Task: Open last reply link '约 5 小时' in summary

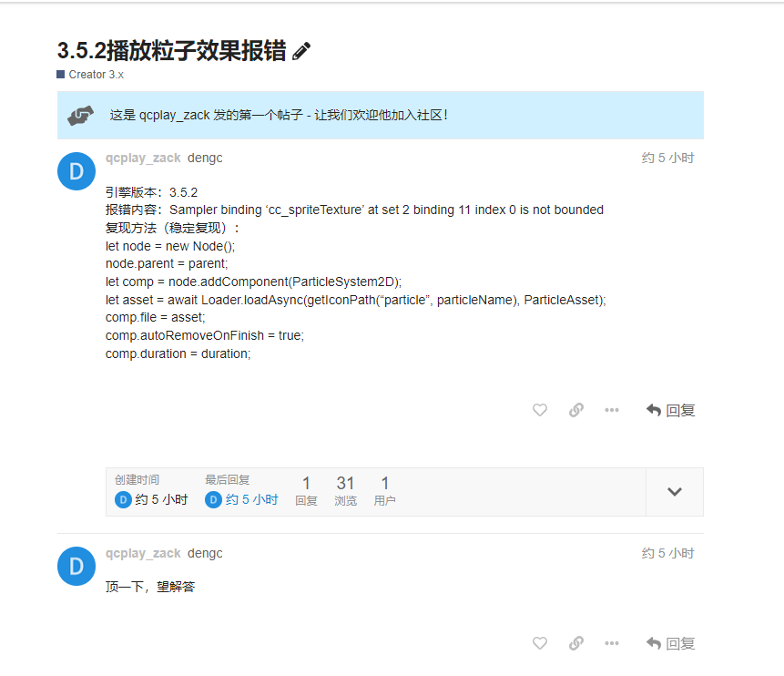Action: (x=251, y=499)
